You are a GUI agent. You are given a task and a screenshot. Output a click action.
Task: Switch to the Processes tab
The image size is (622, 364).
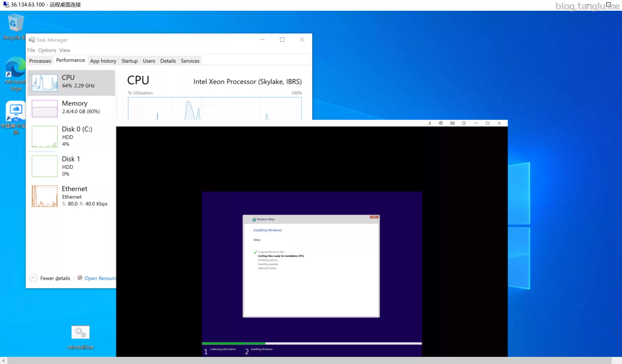point(40,61)
